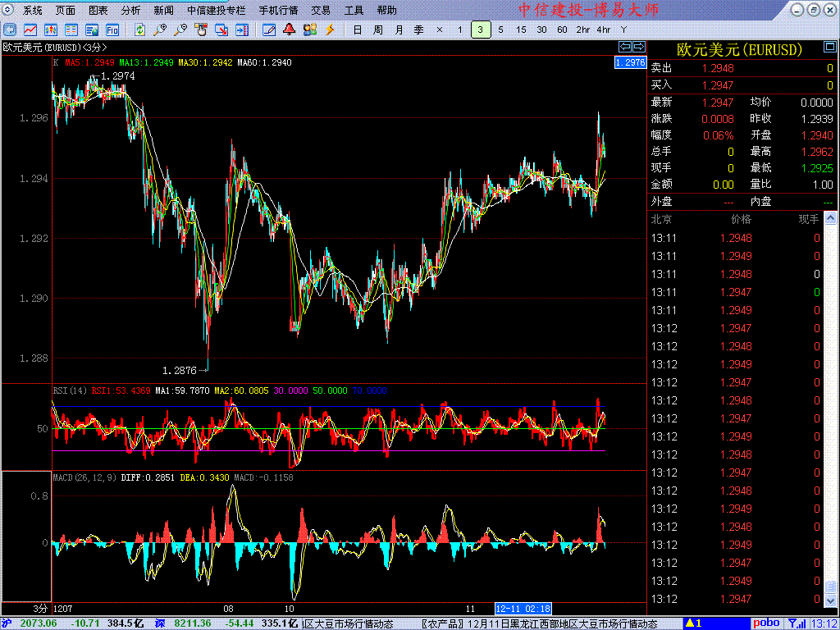Click the 3分 period label at chart bottom
Viewport: 840px width, 630px height.
pyautogui.click(x=40, y=609)
